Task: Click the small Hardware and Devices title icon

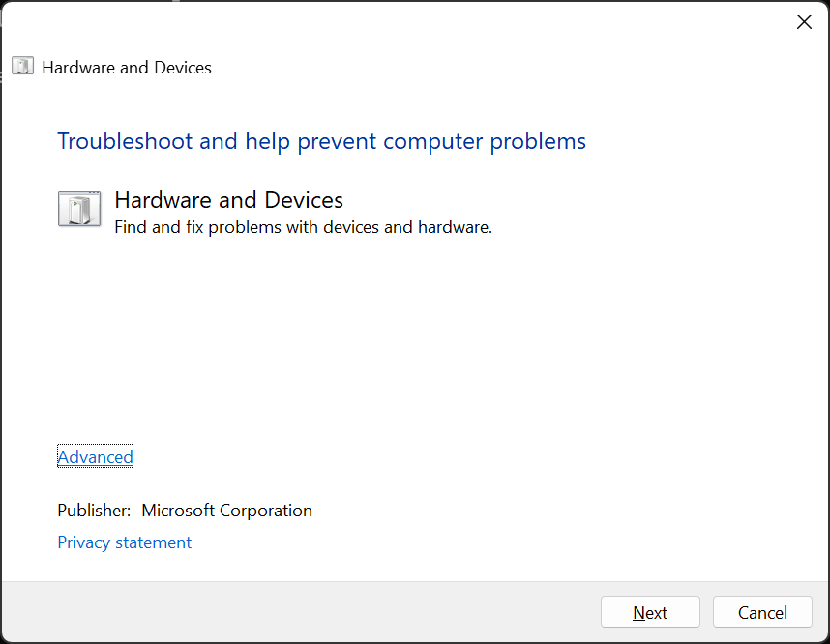Action: [22, 67]
